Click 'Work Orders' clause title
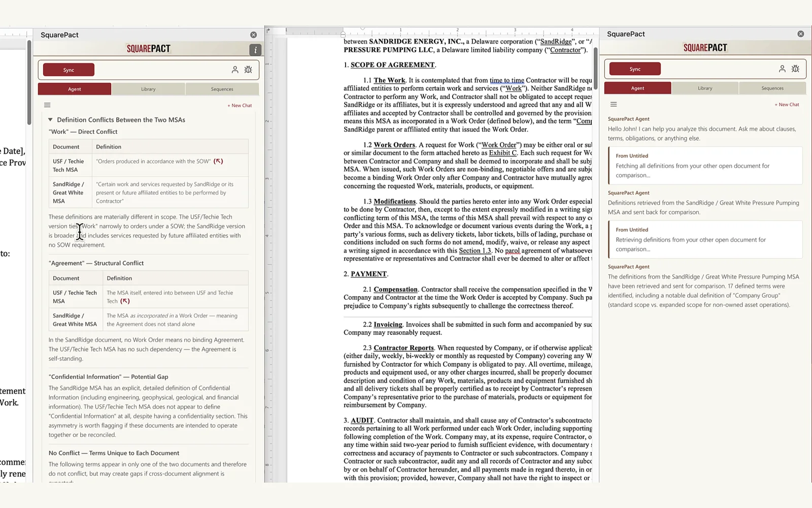This screenshot has height=508, width=812. pyautogui.click(x=394, y=145)
